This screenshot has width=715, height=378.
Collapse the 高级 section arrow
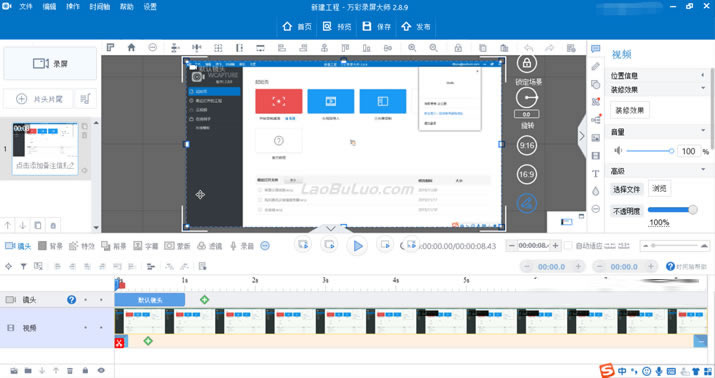click(703, 171)
